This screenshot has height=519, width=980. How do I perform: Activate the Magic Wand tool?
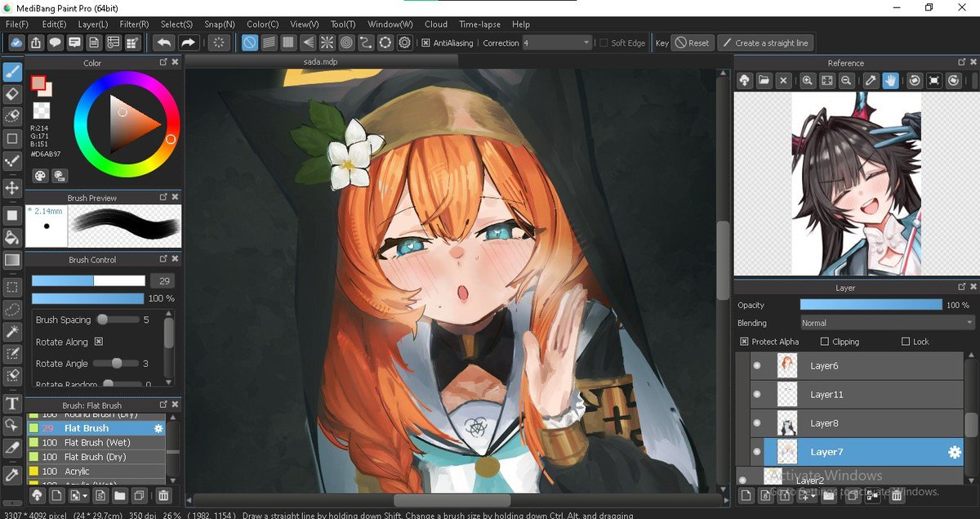click(x=12, y=331)
